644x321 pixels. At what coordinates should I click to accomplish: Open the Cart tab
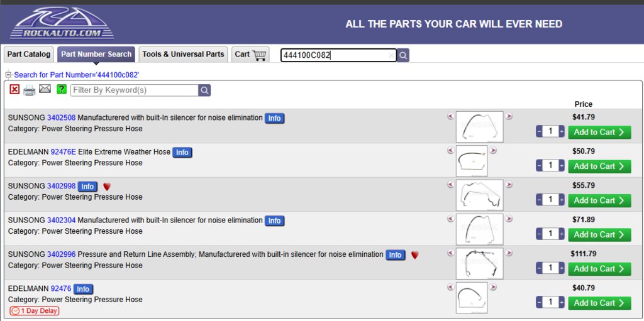pyautogui.click(x=250, y=54)
